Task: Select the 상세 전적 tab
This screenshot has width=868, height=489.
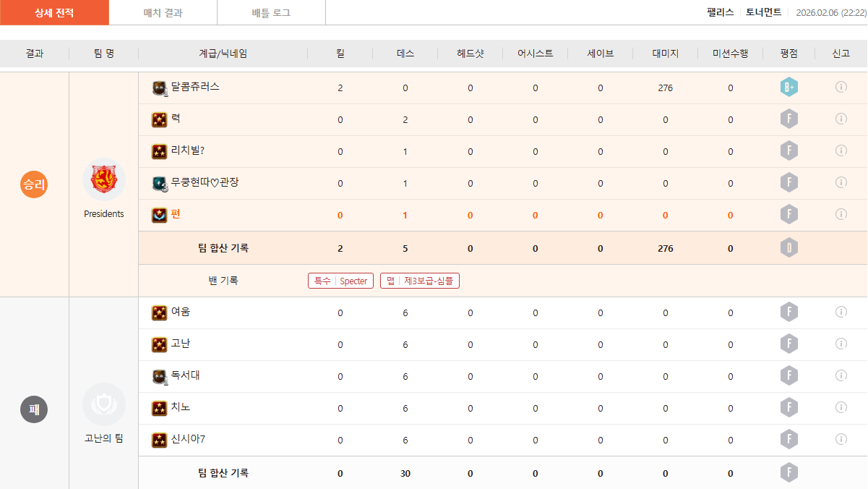Action: [x=54, y=13]
